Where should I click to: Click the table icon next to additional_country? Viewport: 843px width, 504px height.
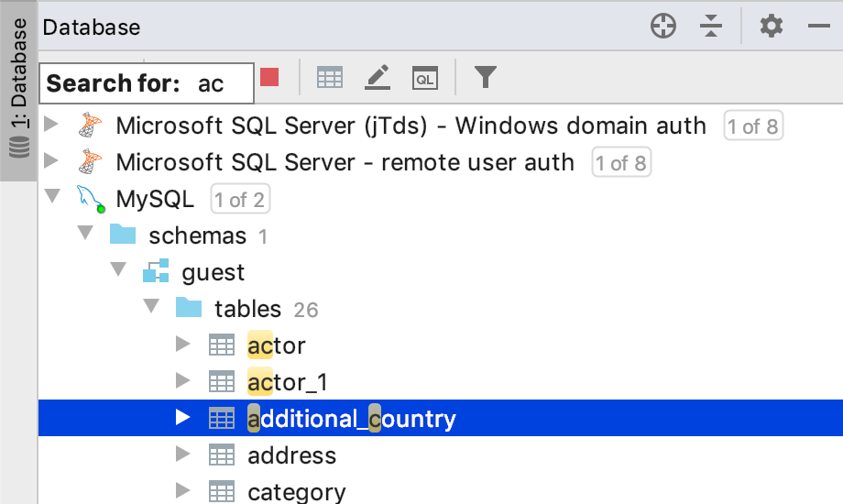click(x=222, y=419)
